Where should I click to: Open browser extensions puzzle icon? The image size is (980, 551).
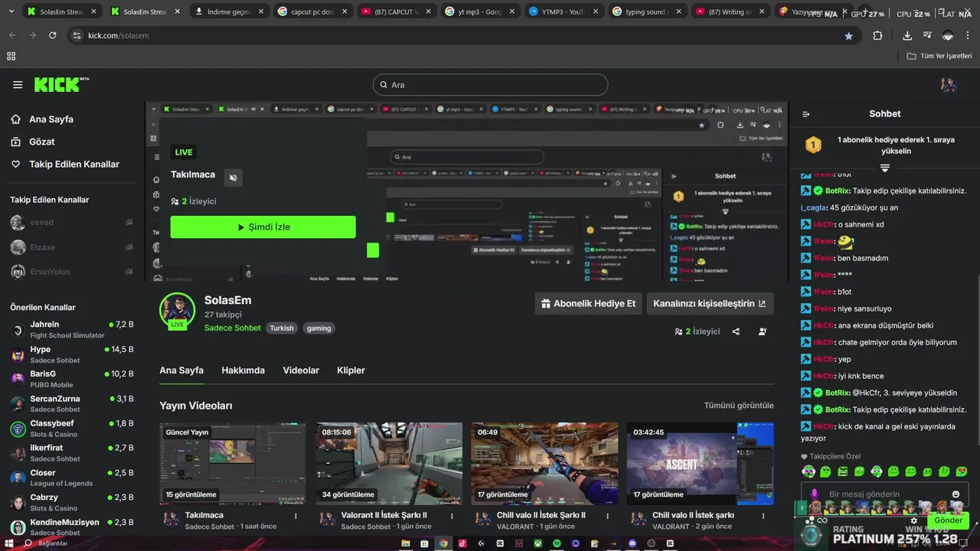coord(877,35)
